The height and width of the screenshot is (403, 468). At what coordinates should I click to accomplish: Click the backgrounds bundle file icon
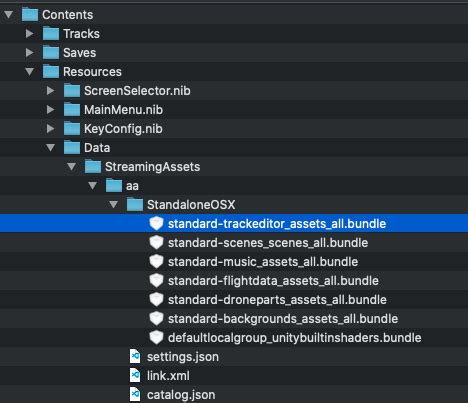pyautogui.click(x=156, y=318)
